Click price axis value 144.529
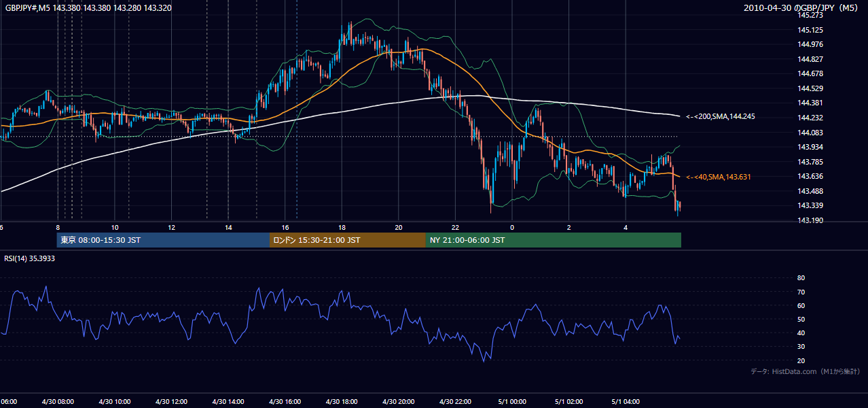 [x=811, y=88]
